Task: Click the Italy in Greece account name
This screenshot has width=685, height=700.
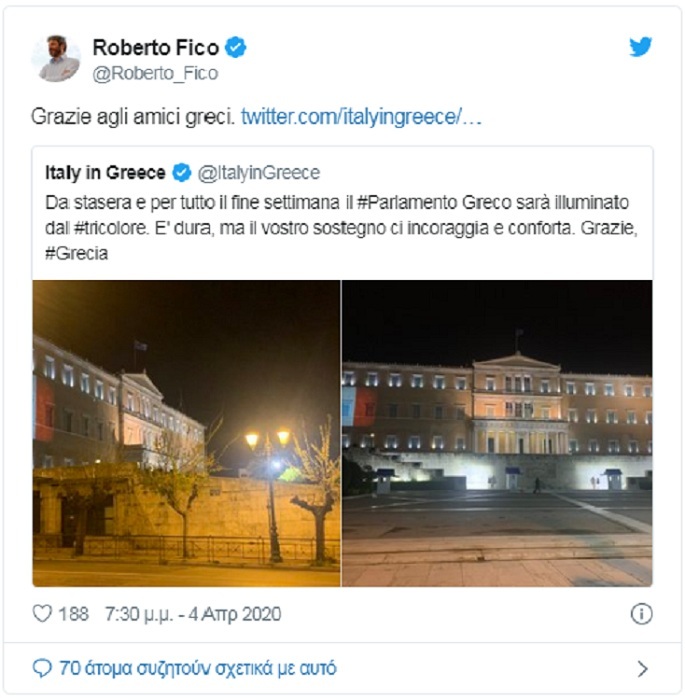Action: pyautogui.click(x=105, y=173)
